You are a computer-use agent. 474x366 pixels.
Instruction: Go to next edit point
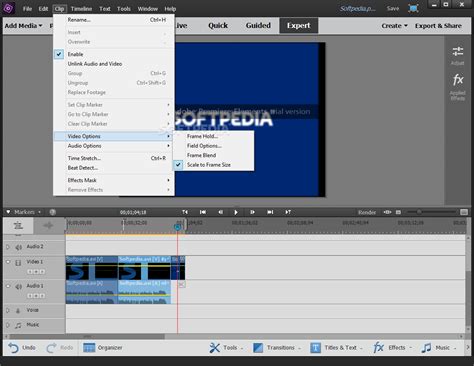coord(288,212)
